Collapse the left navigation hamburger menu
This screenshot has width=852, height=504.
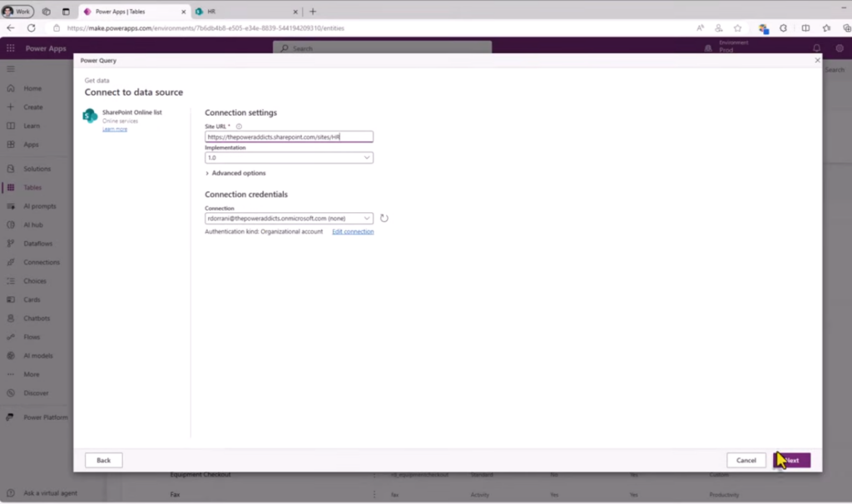10,69
